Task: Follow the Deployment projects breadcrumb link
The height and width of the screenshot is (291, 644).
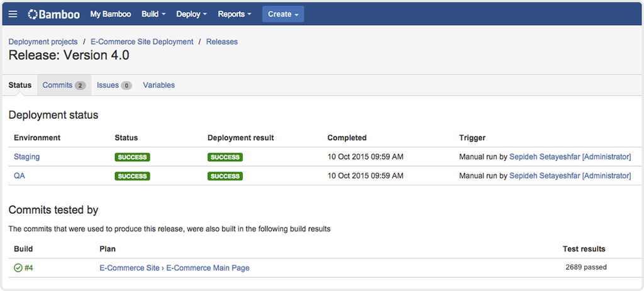Action: tap(43, 42)
